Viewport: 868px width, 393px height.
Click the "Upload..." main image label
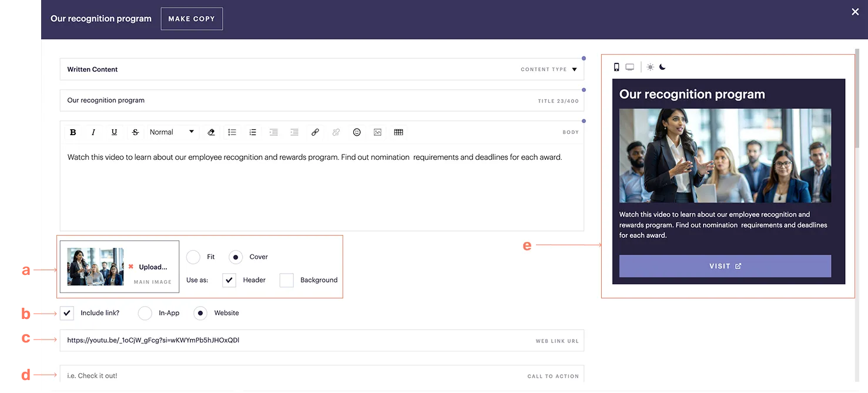[x=153, y=267]
